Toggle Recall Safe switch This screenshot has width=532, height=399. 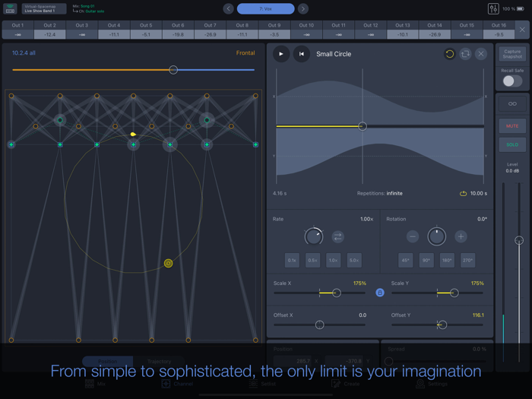click(x=512, y=81)
